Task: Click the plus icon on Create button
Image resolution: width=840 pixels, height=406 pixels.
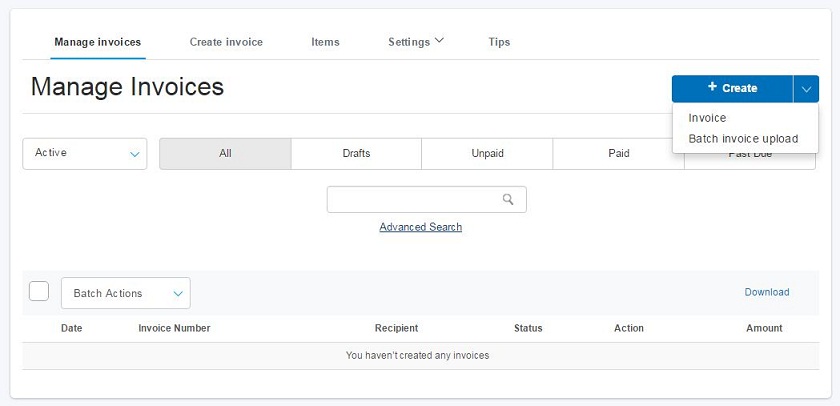Action: 712,87
